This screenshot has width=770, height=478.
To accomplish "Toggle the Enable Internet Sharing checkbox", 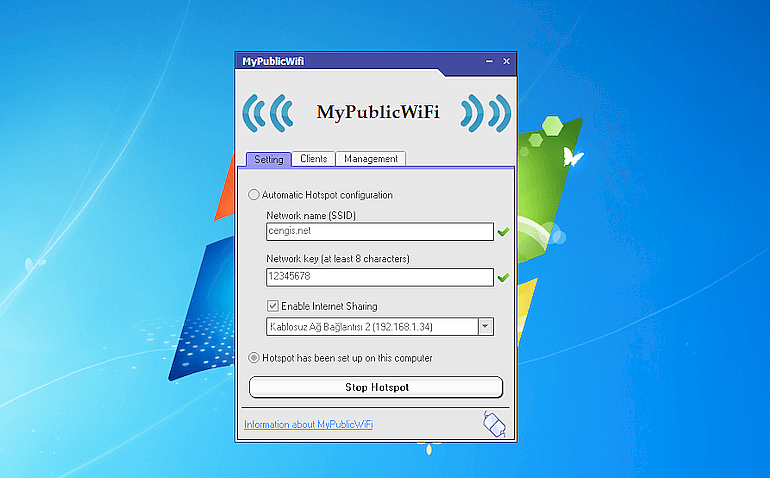I will [x=273, y=306].
